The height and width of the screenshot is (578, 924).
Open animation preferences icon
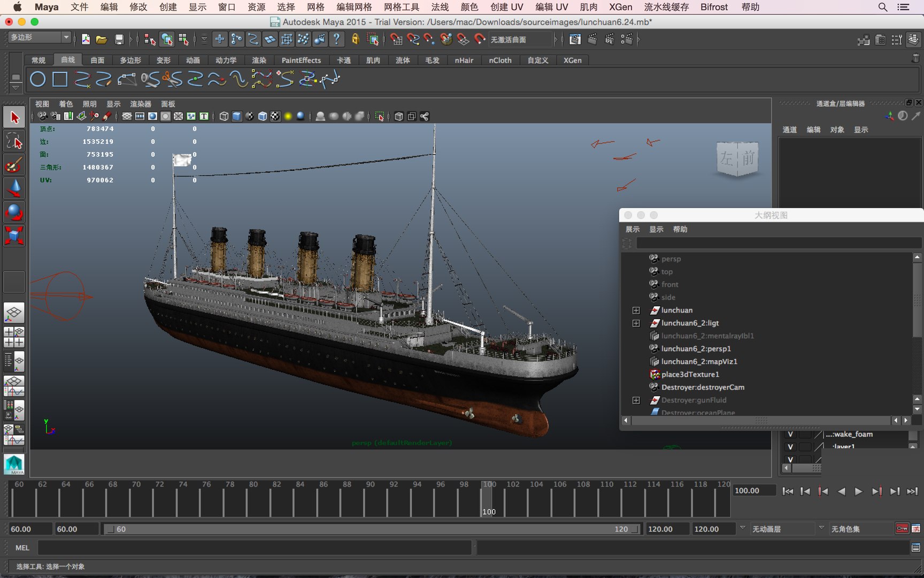click(916, 529)
